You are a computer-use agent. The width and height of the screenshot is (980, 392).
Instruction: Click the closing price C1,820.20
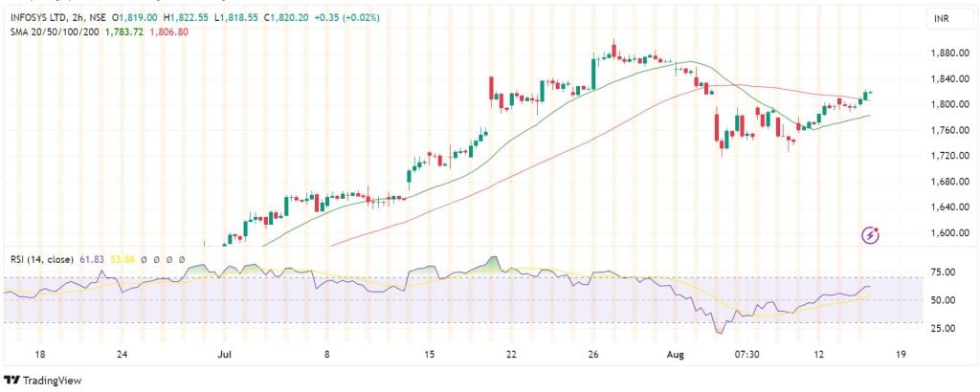(x=286, y=18)
